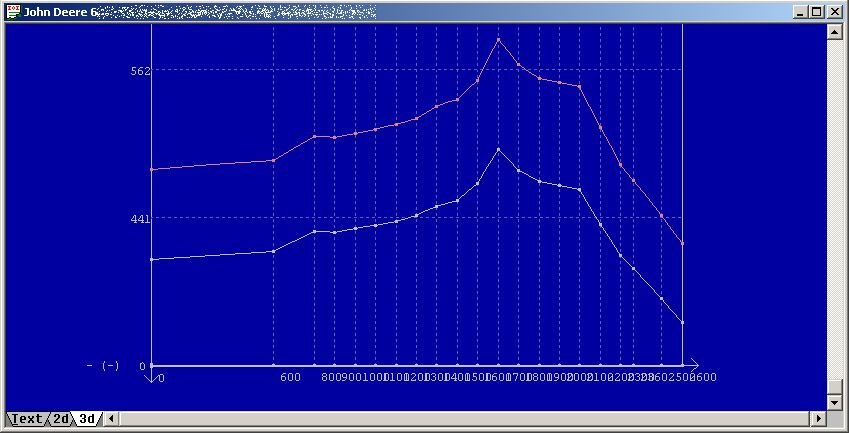Click the vertical scrollbar down arrow
Screen dimensions: 849x433
(836, 402)
